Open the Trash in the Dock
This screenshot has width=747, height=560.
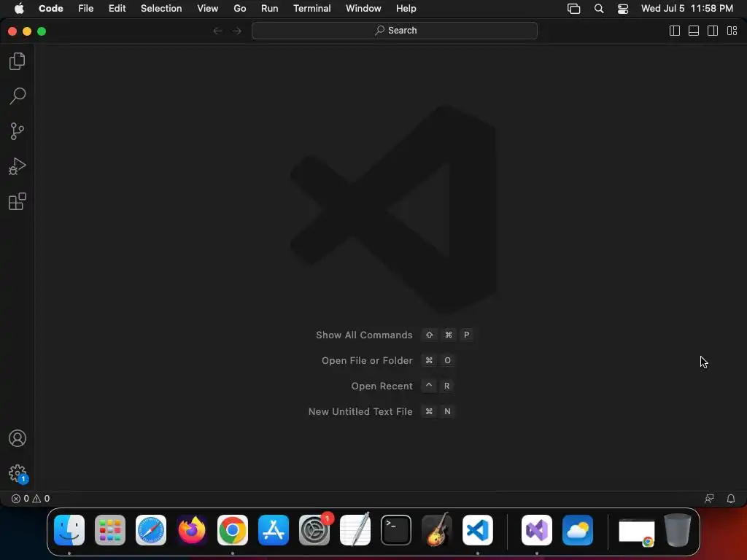pyautogui.click(x=678, y=530)
